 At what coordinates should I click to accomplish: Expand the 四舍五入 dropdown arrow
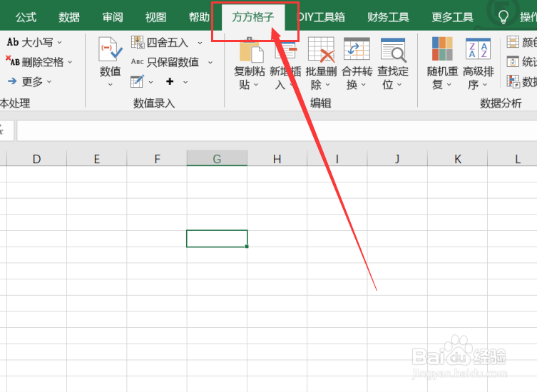coord(200,43)
